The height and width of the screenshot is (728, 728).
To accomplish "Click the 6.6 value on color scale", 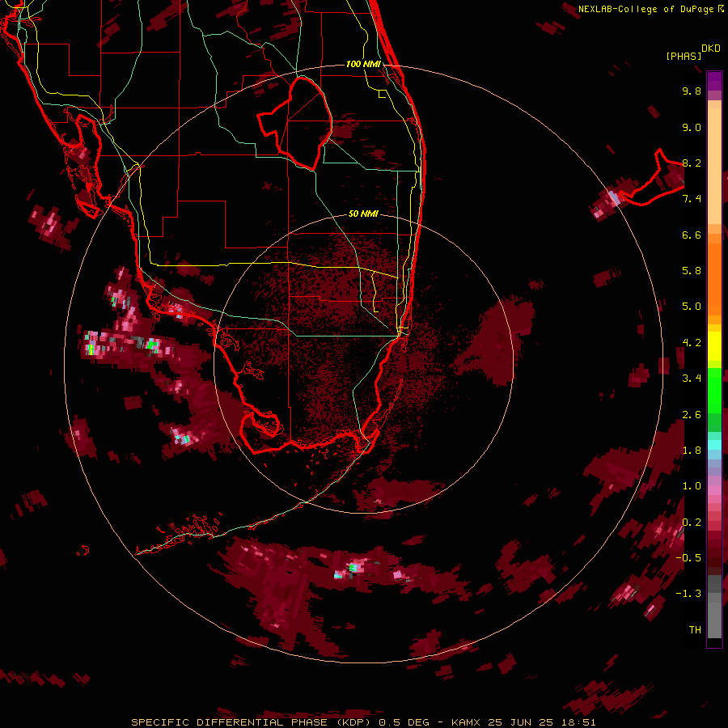I will coord(692,235).
